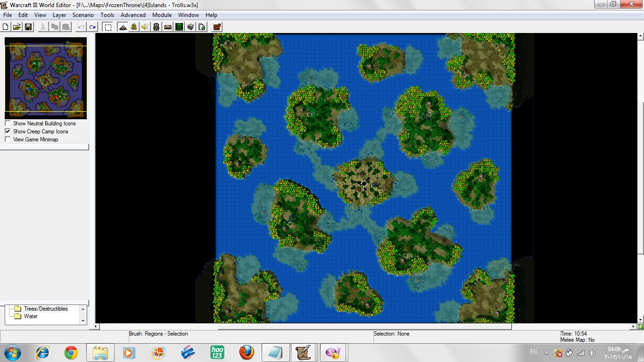Open the hao123 taskbar shortcut
This screenshot has width=644, height=362.
tap(217, 353)
